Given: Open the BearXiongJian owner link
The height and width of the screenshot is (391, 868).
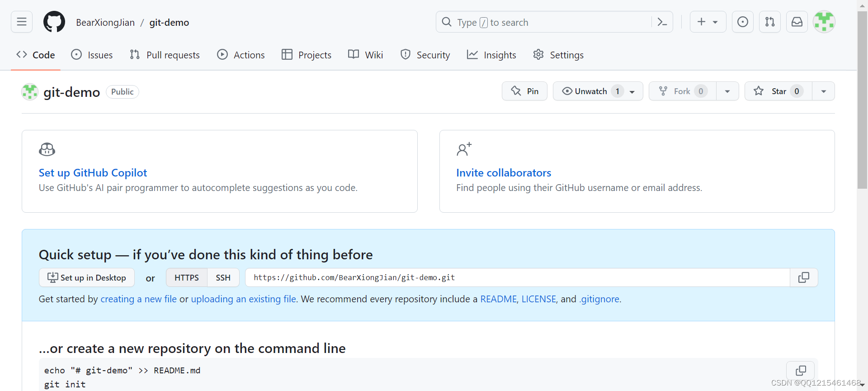Looking at the screenshot, I should point(105,23).
